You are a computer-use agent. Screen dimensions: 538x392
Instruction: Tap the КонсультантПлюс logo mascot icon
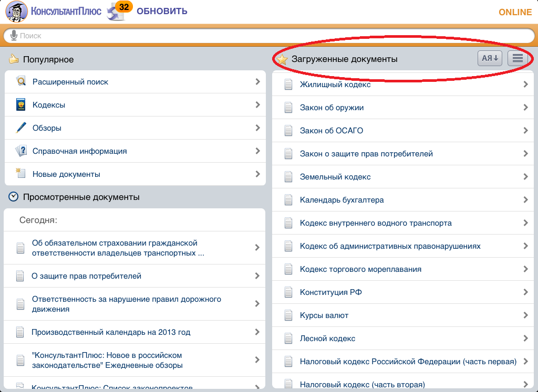(17, 12)
